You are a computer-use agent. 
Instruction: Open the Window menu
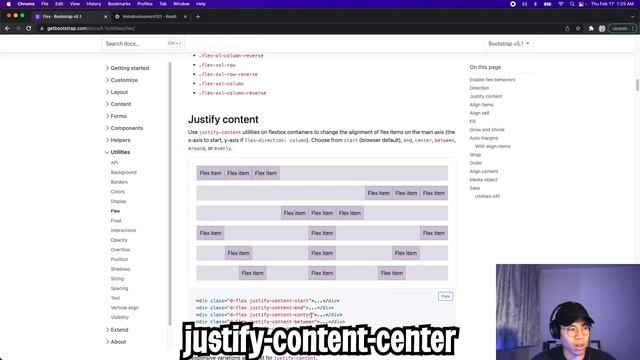click(181, 4)
